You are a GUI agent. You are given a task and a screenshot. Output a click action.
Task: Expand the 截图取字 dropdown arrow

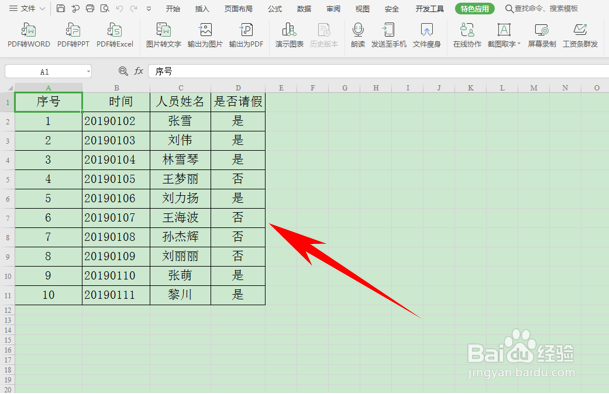coord(519,44)
